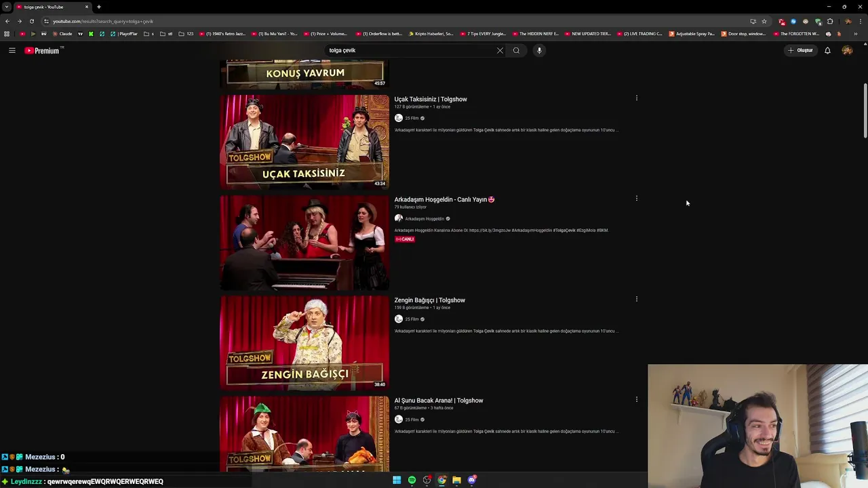
Task: Open more options for Uçak Taksisiniz video
Action: (636, 98)
